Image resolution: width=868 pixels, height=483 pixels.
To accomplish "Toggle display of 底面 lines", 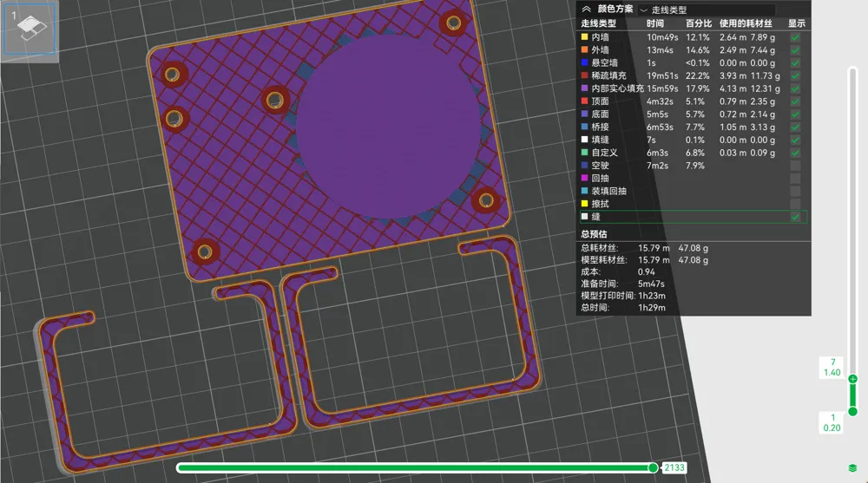I will (795, 114).
